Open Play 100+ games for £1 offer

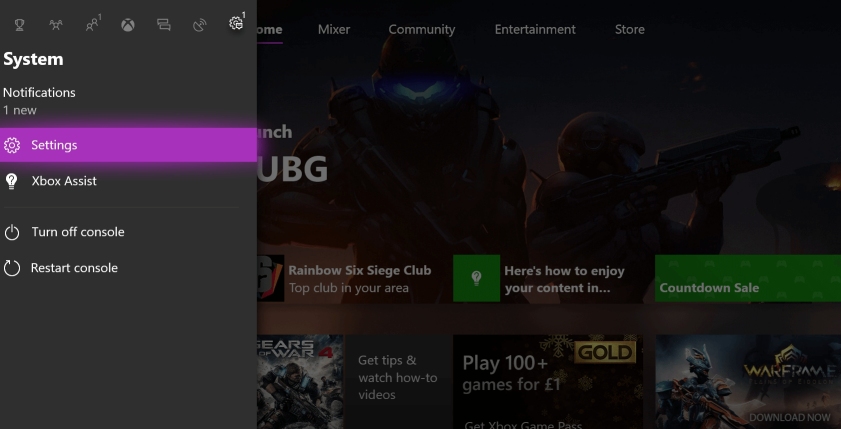click(x=548, y=382)
